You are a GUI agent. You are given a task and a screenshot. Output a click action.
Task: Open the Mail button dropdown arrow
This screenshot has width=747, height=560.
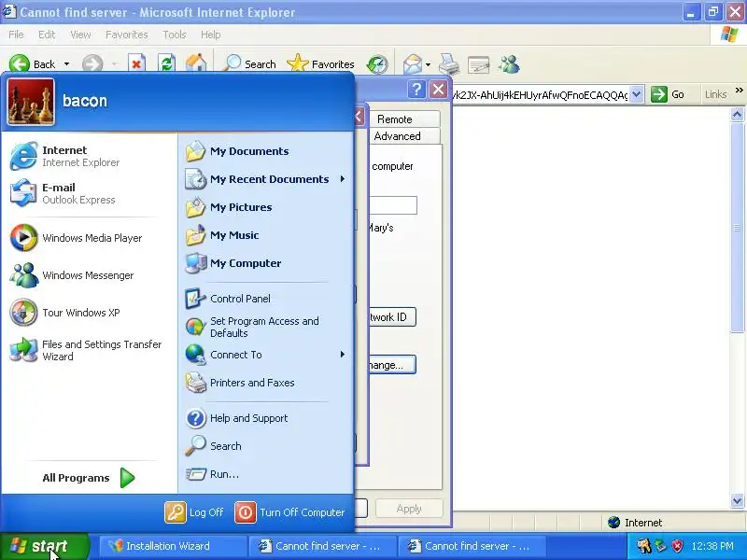428,64
